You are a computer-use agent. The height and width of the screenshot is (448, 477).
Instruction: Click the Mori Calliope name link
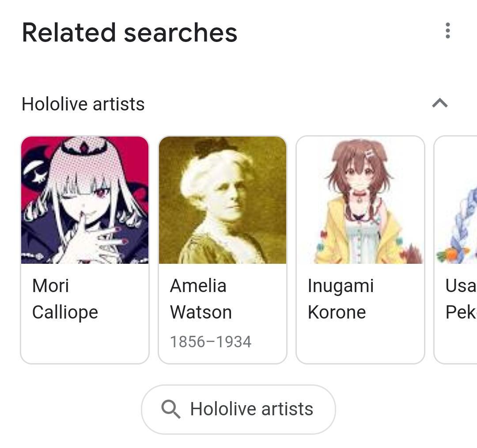click(65, 299)
